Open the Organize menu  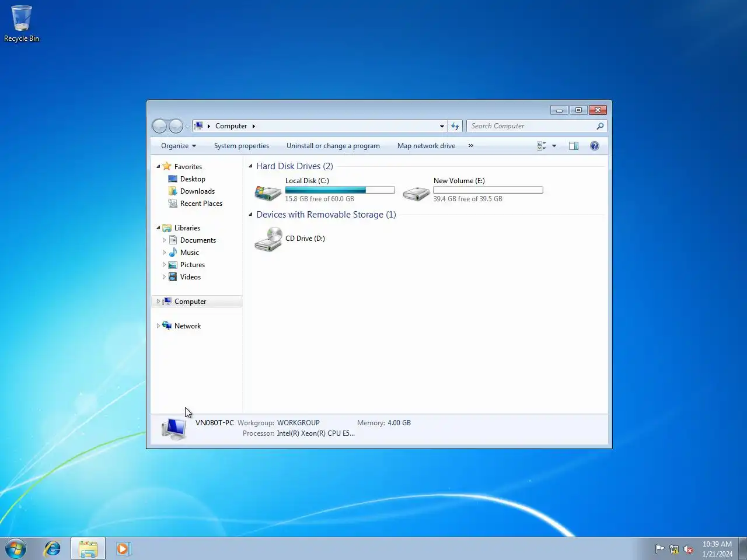click(x=179, y=146)
